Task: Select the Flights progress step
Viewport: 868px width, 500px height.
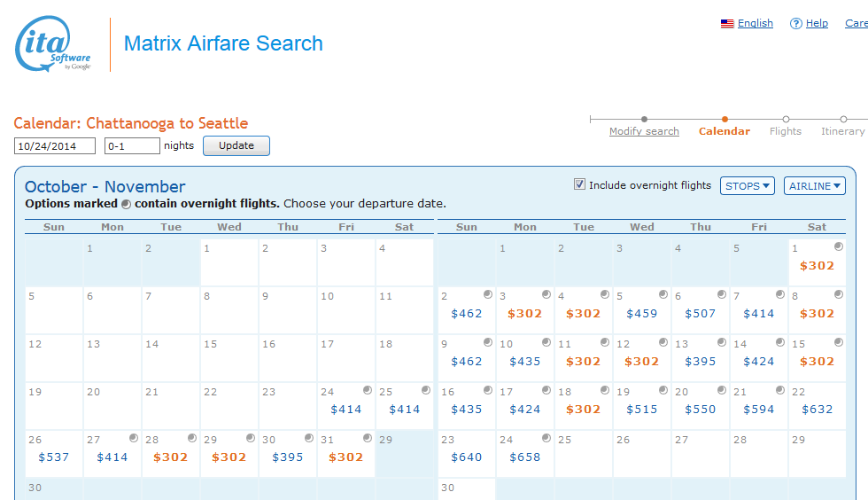Action: coord(786,131)
